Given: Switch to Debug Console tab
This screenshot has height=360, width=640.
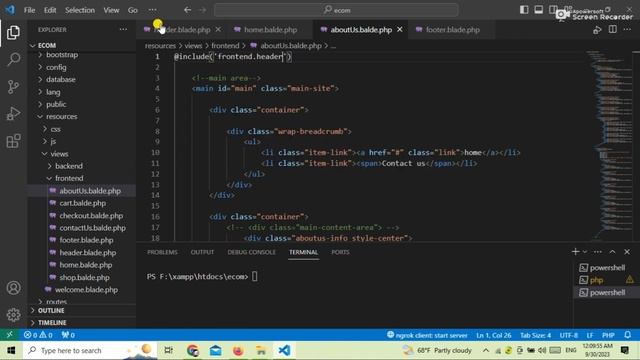Looking at the screenshot, I should click(x=251, y=252).
